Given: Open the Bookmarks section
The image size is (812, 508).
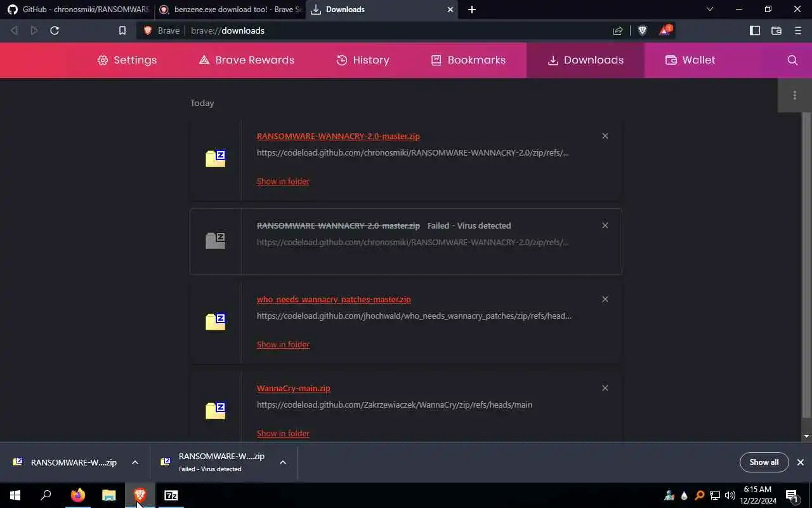Looking at the screenshot, I should (468, 60).
